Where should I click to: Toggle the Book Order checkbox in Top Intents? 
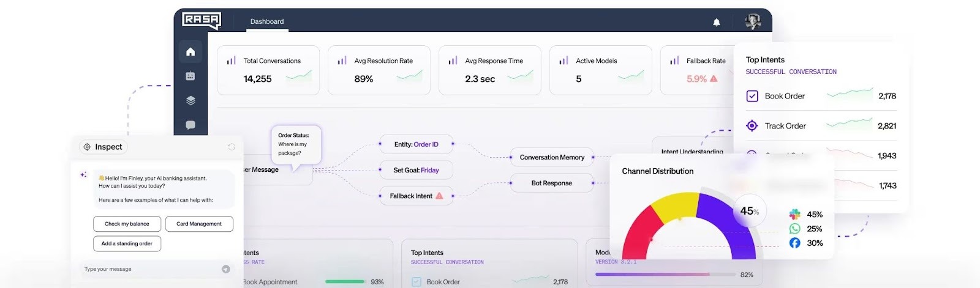click(752, 96)
